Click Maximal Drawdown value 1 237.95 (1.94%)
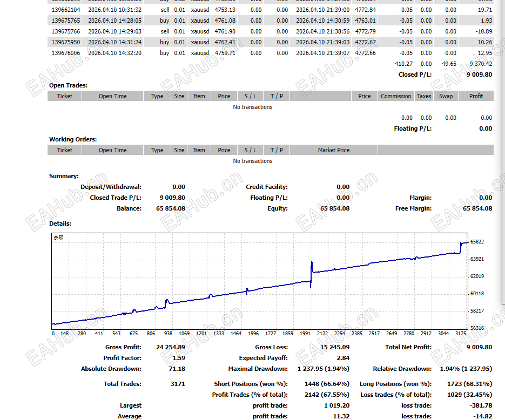505x420 pixels. point(324,369)
